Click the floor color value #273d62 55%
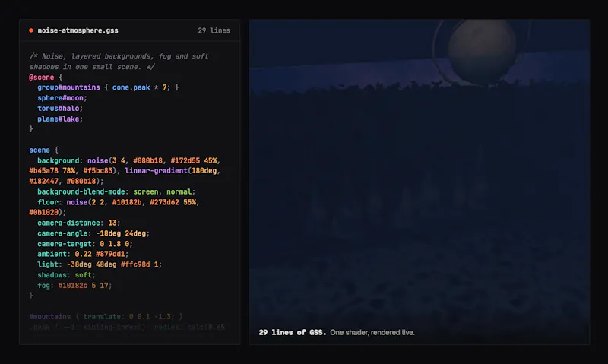The image size is (608, 364). 173,202
